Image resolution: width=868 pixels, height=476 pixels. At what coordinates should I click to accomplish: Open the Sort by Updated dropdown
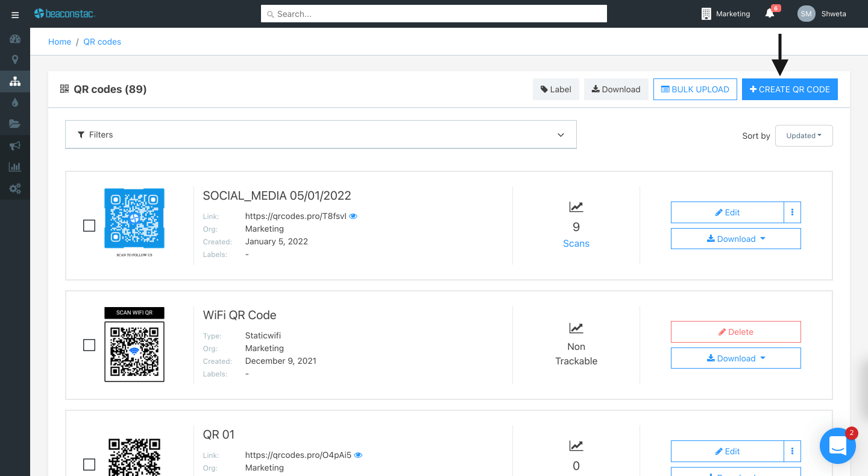[x=804, y=136]
